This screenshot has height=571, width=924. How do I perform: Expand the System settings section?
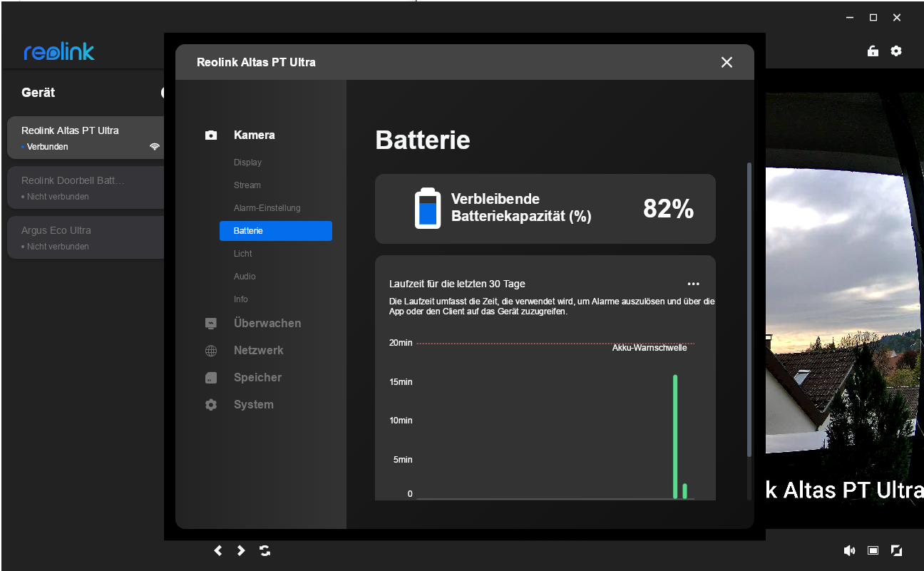click(x=253, y=404)
